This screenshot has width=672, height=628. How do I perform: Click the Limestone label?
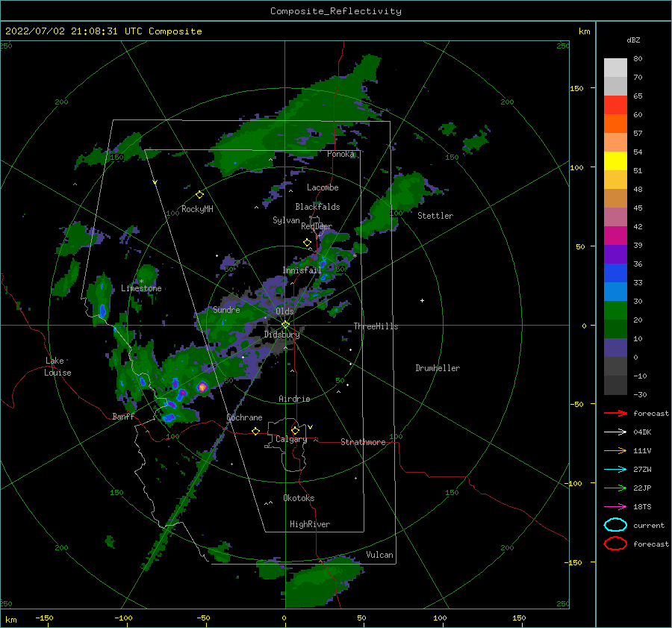141,288
